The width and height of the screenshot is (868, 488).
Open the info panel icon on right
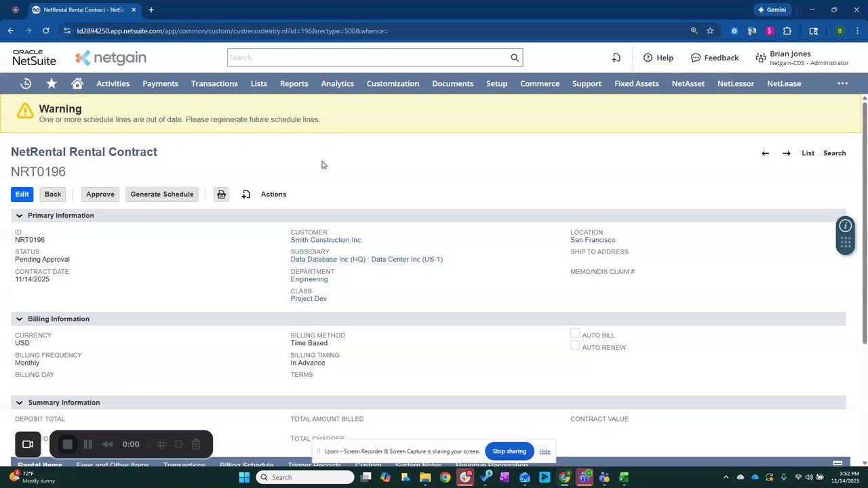[x=845, y=226]
